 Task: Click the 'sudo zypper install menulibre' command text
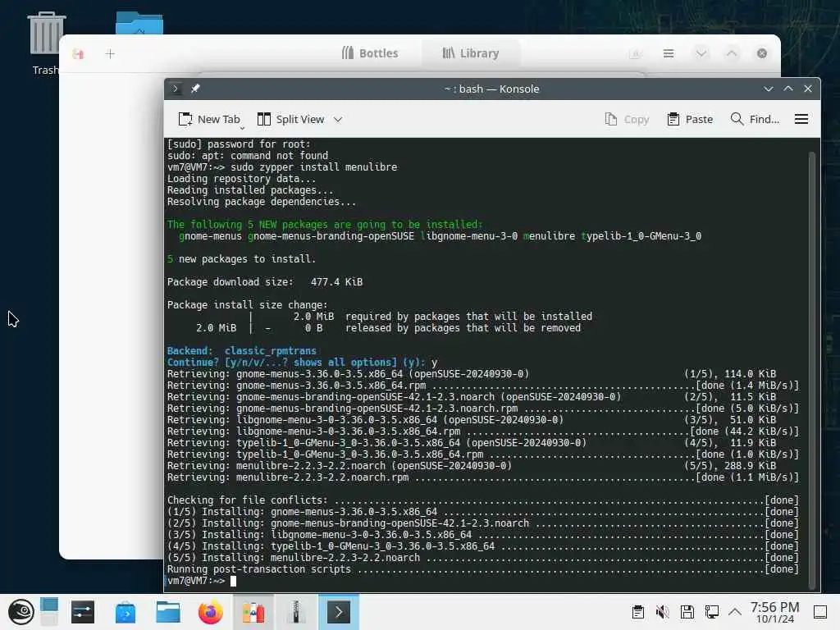(314, 167)
